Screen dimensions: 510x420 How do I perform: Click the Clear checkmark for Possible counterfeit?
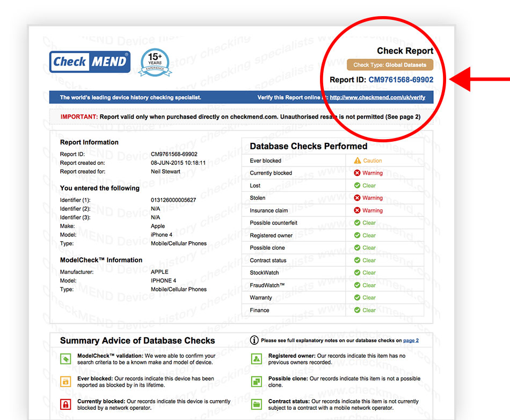coord(357,223)
